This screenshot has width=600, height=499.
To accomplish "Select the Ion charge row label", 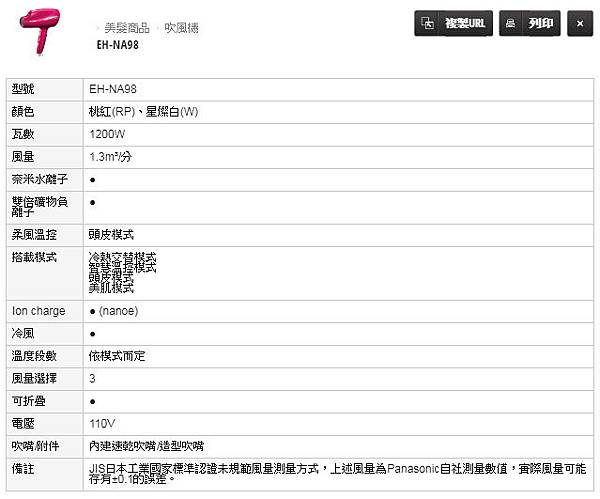I will pyautogui.click(x=39, y=311).
